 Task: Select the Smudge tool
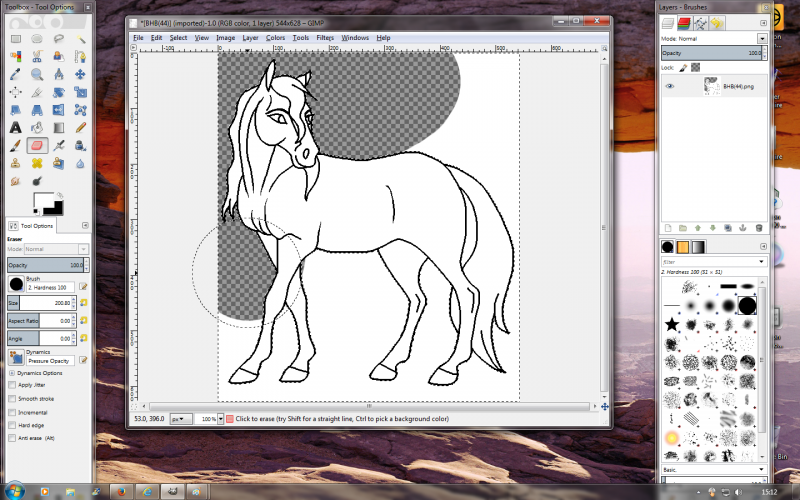tap(16, 181)
